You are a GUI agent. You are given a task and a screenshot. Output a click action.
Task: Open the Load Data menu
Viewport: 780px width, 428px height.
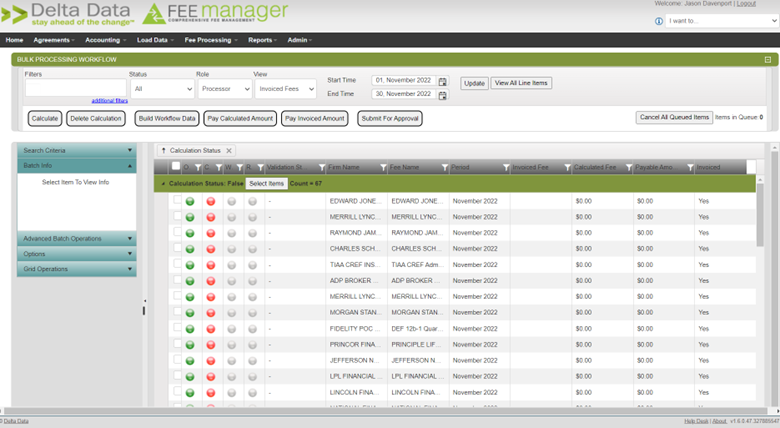(x=155, y=40)
